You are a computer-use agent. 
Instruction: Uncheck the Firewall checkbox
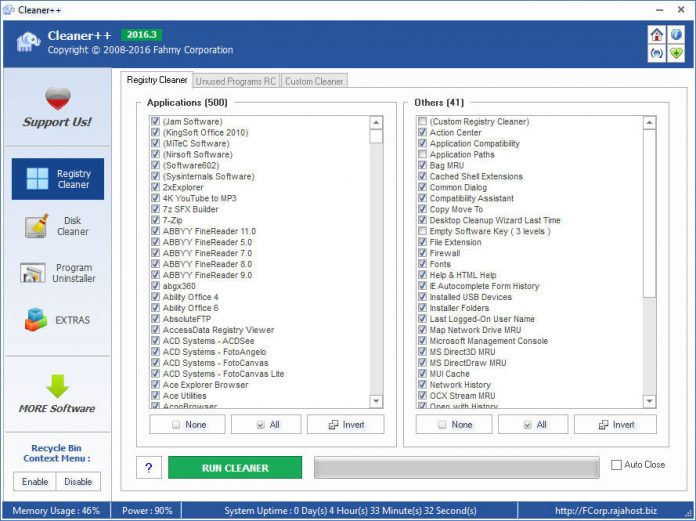pos(423,253)
